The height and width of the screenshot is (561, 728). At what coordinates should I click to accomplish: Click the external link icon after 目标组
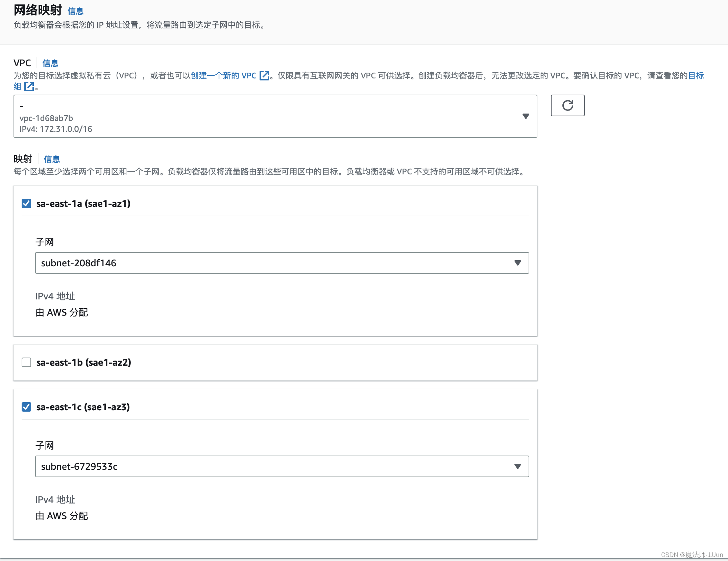pyautogui.click(x=29, y=87)
